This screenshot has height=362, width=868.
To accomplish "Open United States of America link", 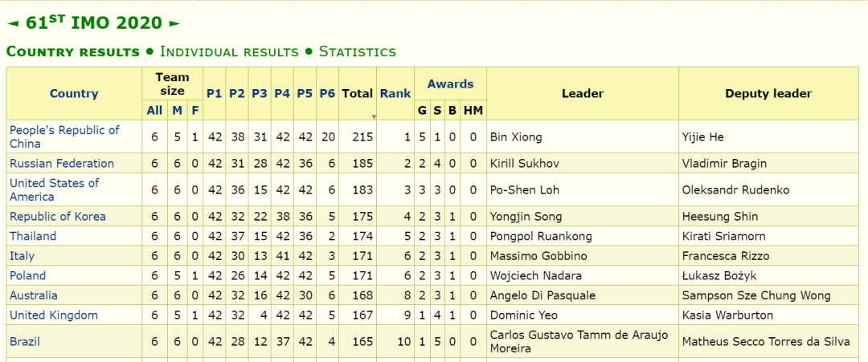I will coord(54,189).
